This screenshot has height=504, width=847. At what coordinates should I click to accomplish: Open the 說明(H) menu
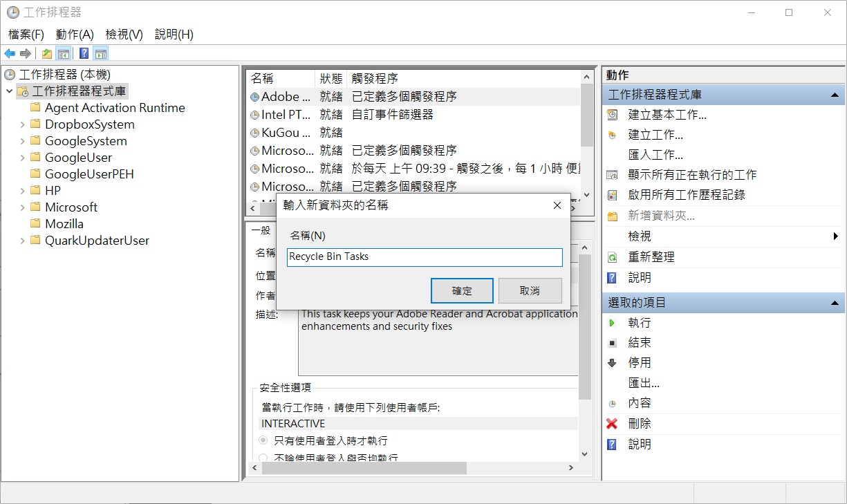(174, 35)
